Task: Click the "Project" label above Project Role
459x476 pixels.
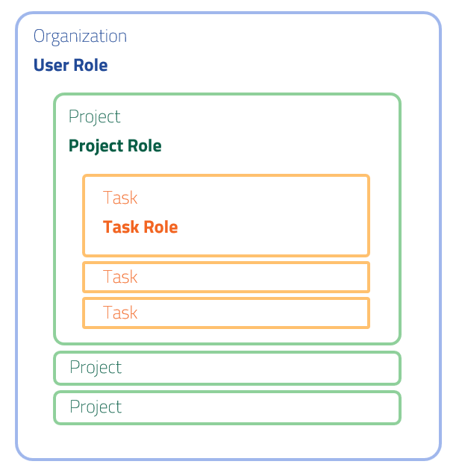Action: (94, 116)
